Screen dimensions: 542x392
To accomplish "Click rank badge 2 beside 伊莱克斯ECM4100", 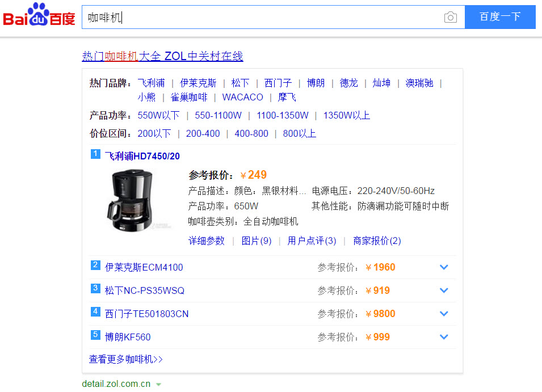I will tap(95, 265).
